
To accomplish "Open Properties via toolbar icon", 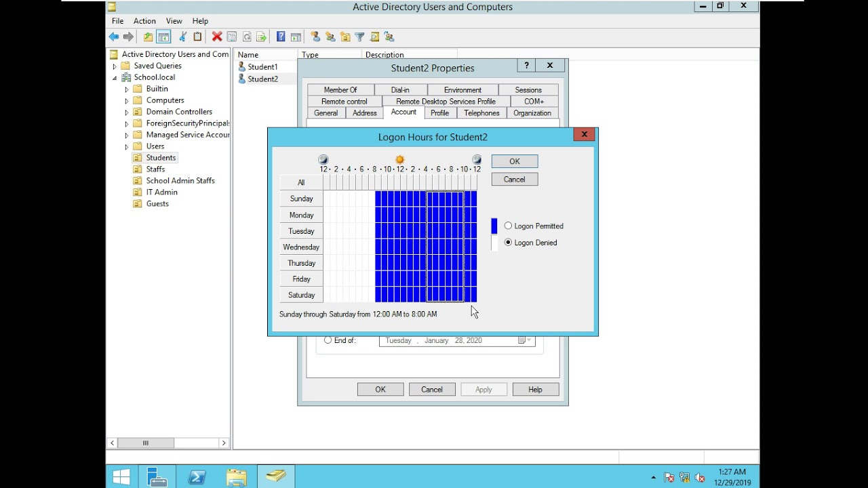I will coord(232,37).
